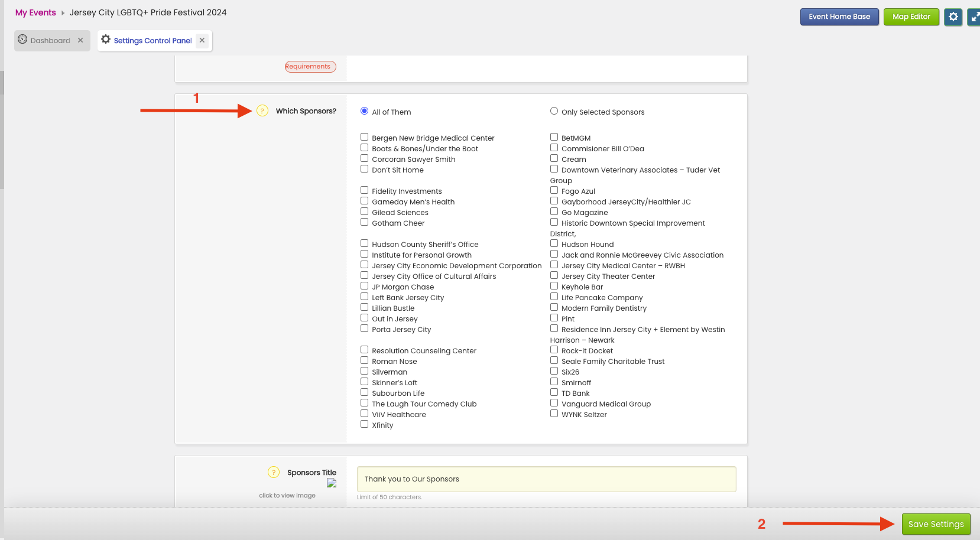Toggle the TD Bank checkbox
The height and width of the screenshot is (540, 980).
[x=554, y=392]
